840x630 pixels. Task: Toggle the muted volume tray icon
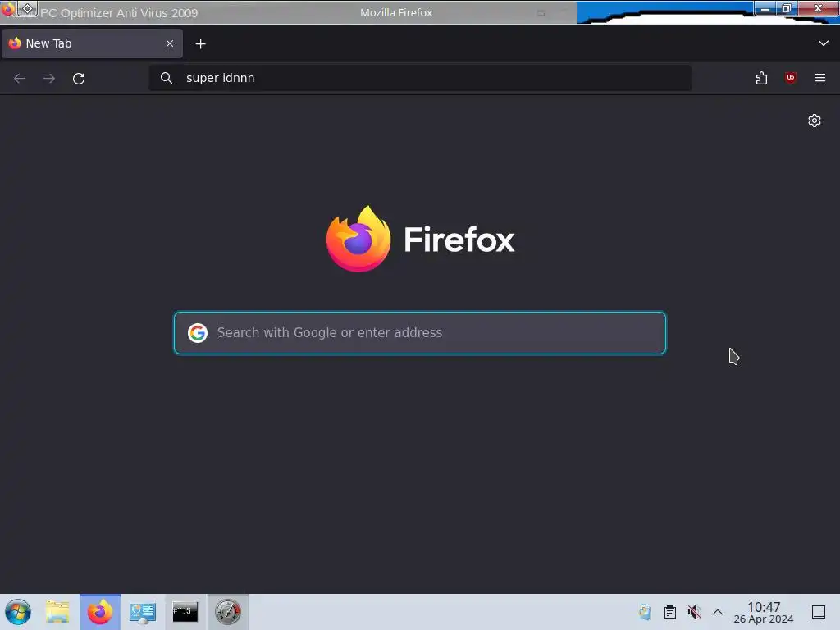tap(694, 612)
